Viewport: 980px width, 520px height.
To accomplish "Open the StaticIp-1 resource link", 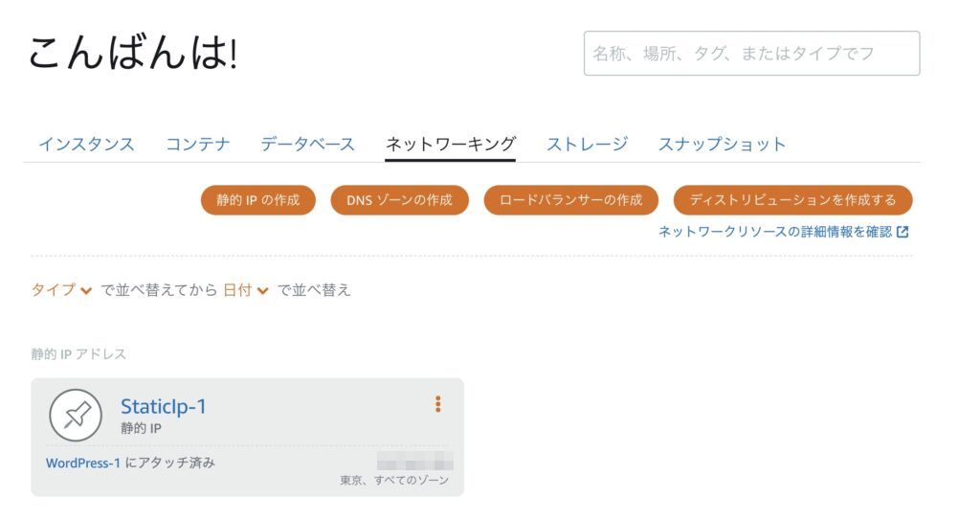I will click(164, 407).
